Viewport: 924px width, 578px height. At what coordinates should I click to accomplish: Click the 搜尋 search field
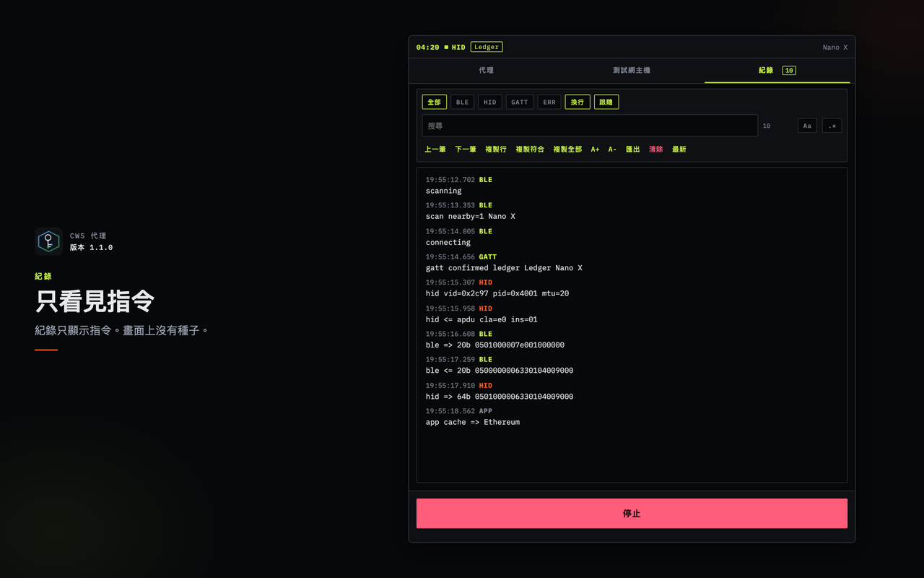click(590, 126)
